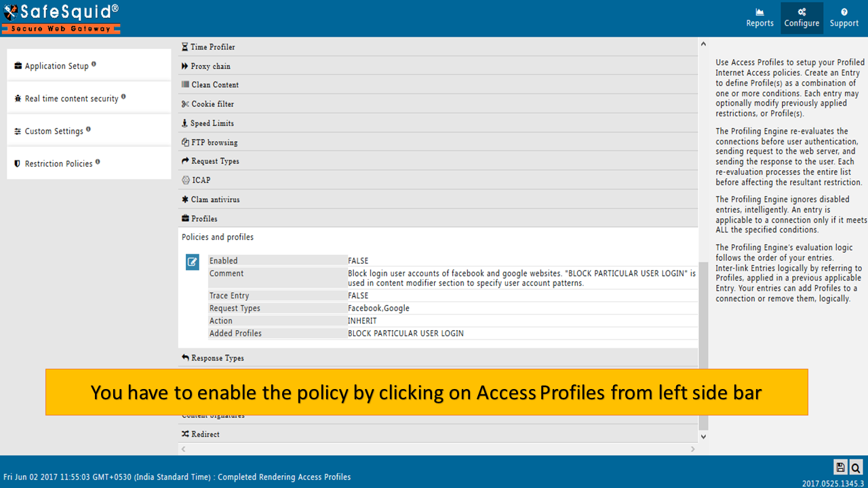Image resolution: width=868 pixels, height=488 pixels.
Task: Click the Speed Limits icon
Action: click(x=184, y=123)
